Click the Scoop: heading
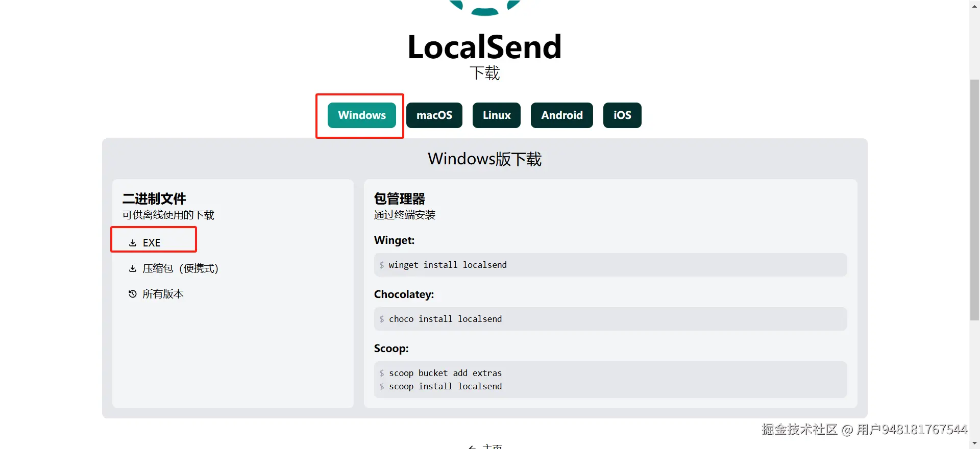Screen dimensions: 980x449 coord(391,348)
